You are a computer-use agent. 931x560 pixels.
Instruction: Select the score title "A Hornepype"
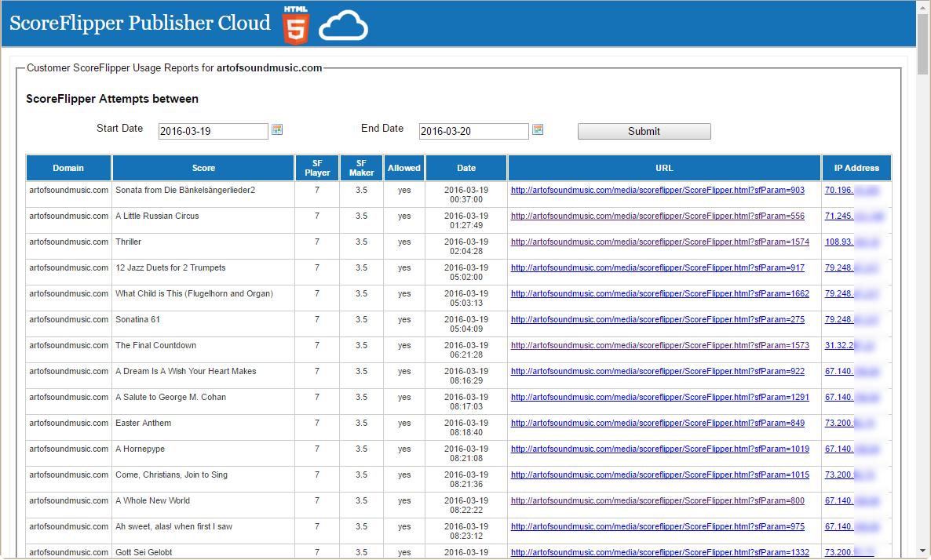(141, 449)
